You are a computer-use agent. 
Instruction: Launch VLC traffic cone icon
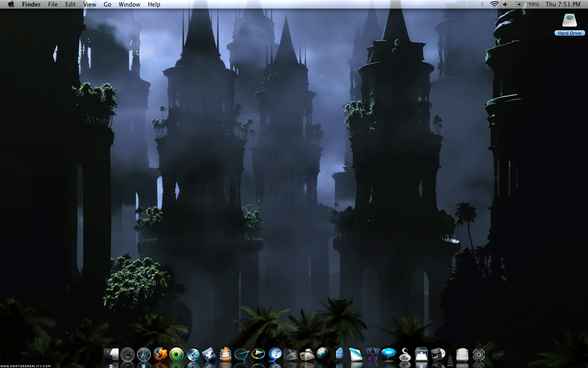click(225, 354)
